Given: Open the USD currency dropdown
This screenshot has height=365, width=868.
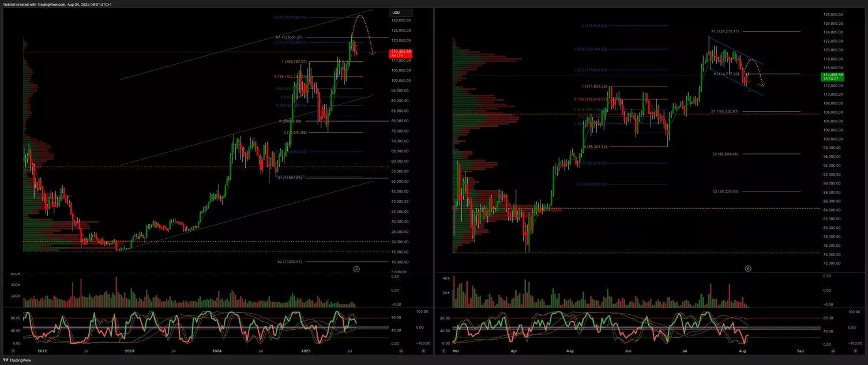Looking at the screenshot, I should (401, 13).
